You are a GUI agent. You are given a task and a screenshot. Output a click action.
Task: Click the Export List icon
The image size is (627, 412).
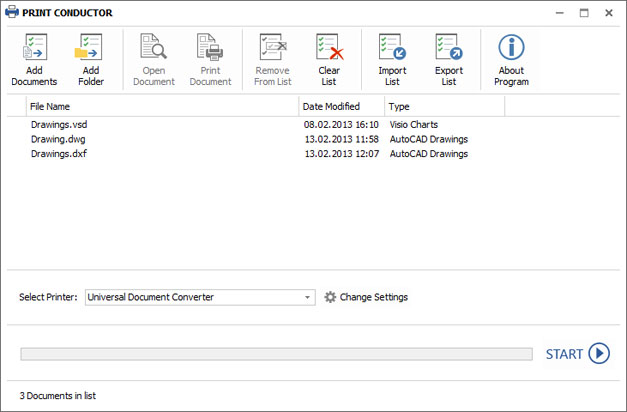tap(449, 47)
